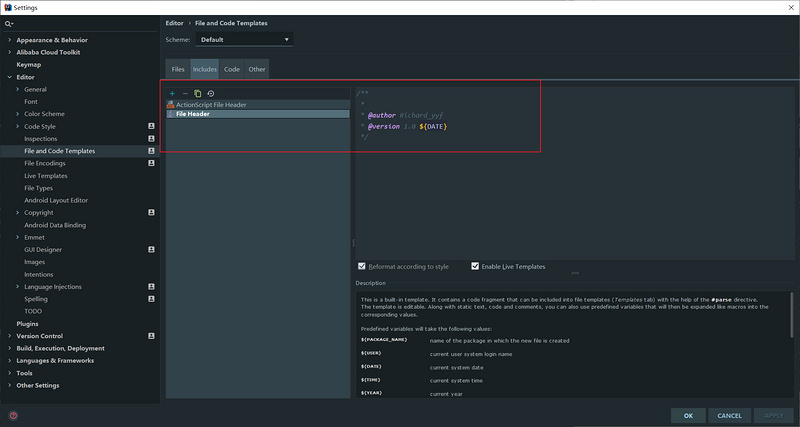The width and height of the screenshot is (800, 427).
Task: Disable the Enable Live Templates checkbox
Action: (x=475, y=267)
